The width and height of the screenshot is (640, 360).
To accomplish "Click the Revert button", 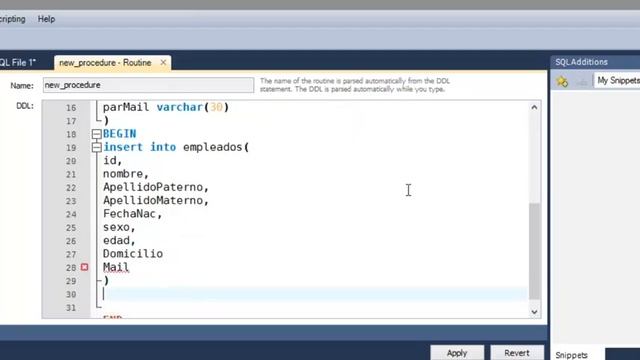I will (x=517, y=353).
